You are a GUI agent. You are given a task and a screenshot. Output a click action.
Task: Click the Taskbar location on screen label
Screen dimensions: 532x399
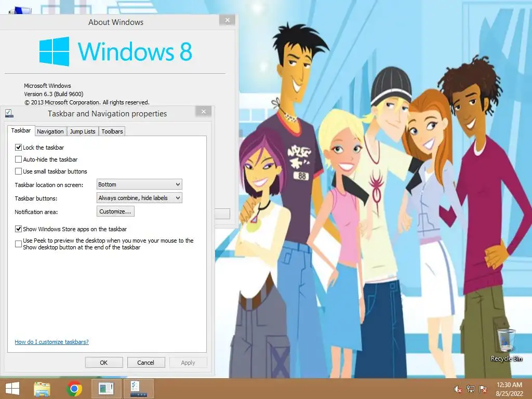point(49,185)
